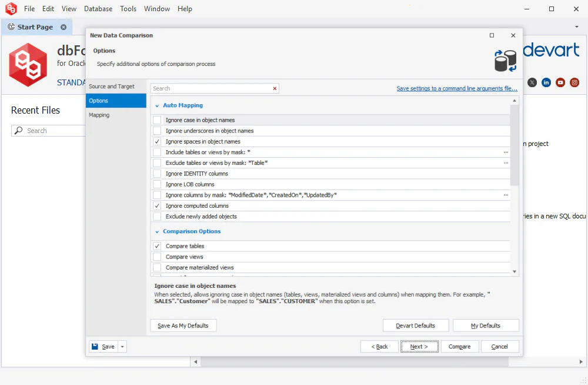This screenshot has height=385, width=588.
Task: Close the New Data Comparison dialog
Action: point(513,35)
